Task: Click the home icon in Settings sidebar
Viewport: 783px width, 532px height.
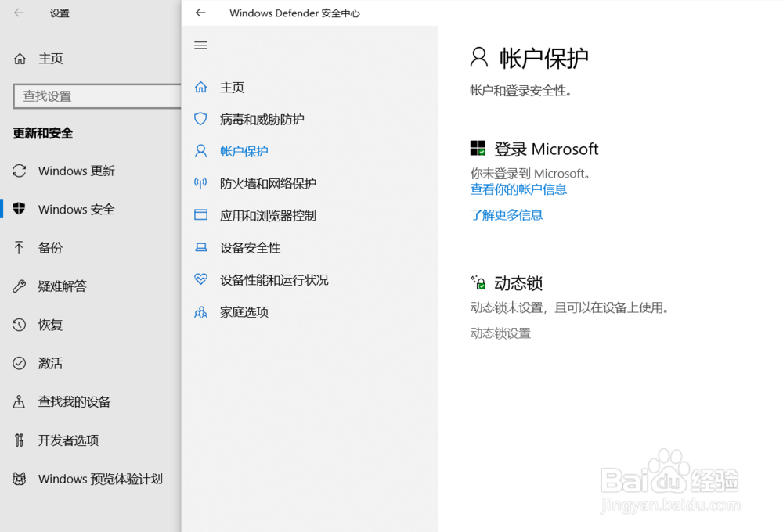Action: pos(20,59)
